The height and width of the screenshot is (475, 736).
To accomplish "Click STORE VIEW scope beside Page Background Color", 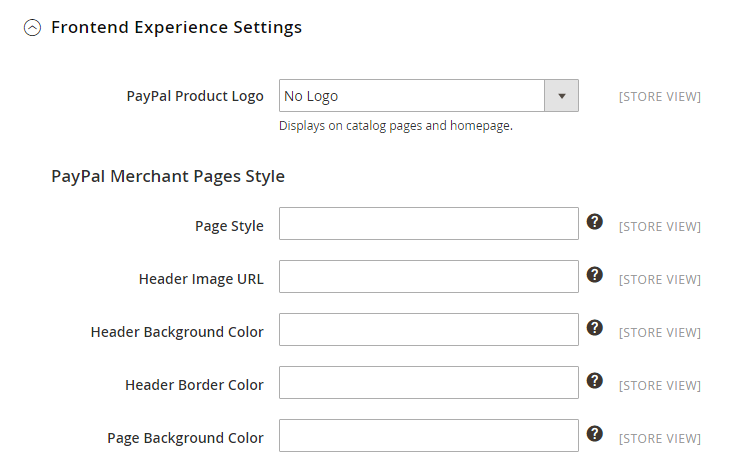I will point(659,439).
